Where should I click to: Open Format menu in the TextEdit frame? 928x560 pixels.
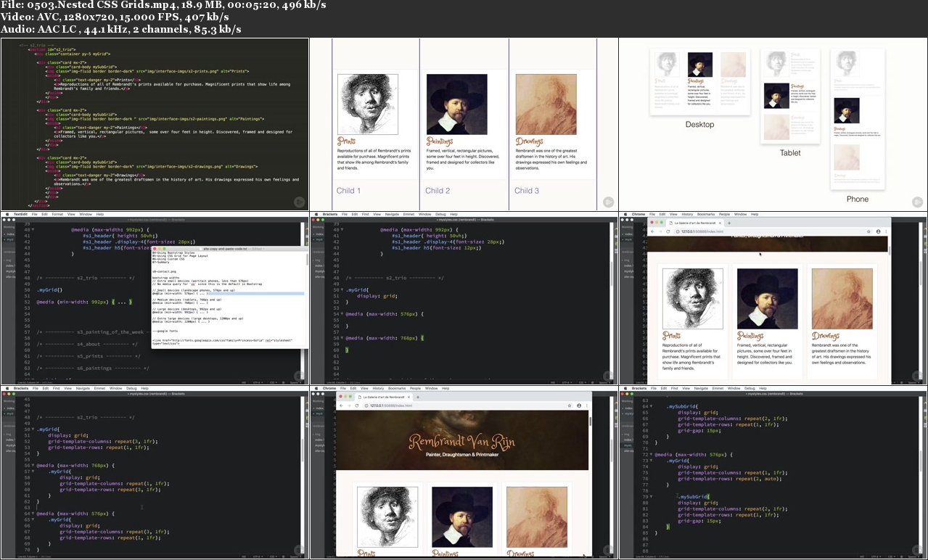[57, 214]
